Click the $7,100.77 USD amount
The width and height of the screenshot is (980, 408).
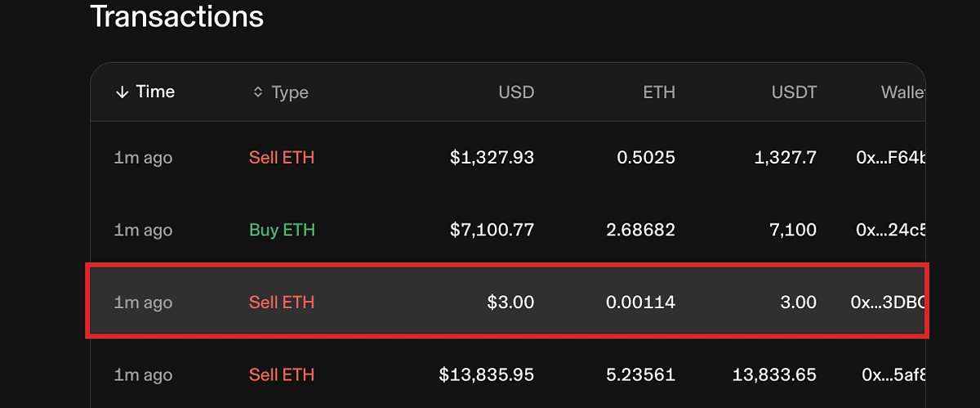click(492, 231)
